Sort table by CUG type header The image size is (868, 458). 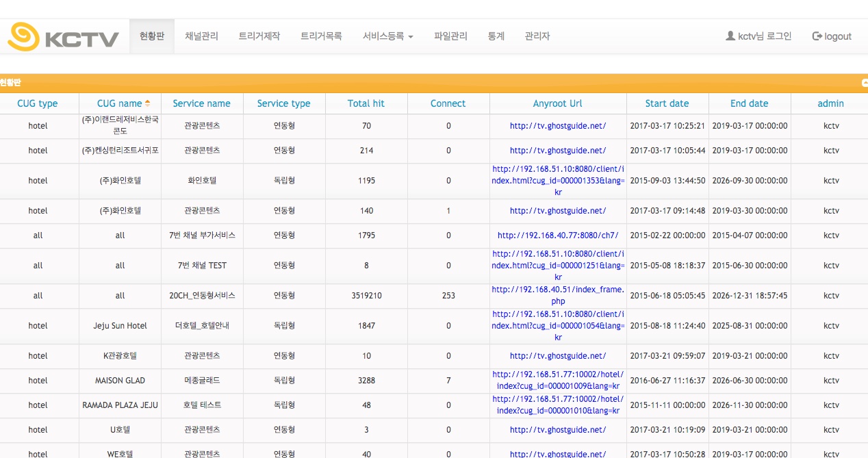(38, 103)
